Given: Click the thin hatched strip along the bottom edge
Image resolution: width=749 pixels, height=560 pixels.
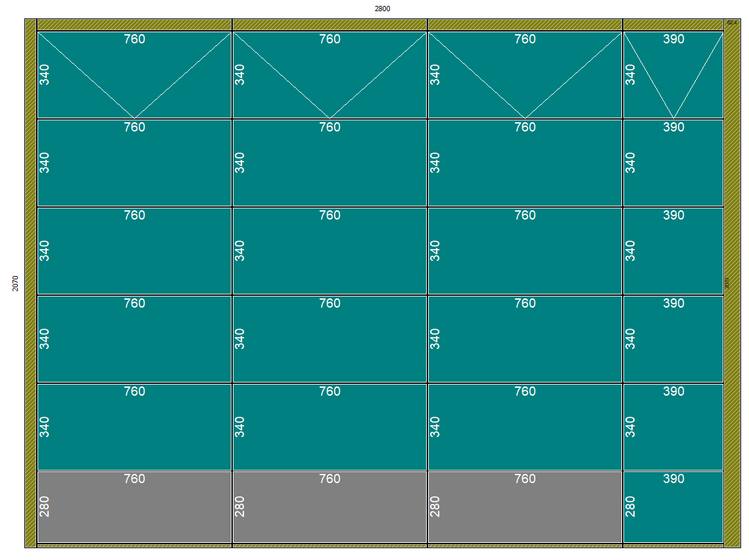Looking at the screenshot, I should coord(329,546).
